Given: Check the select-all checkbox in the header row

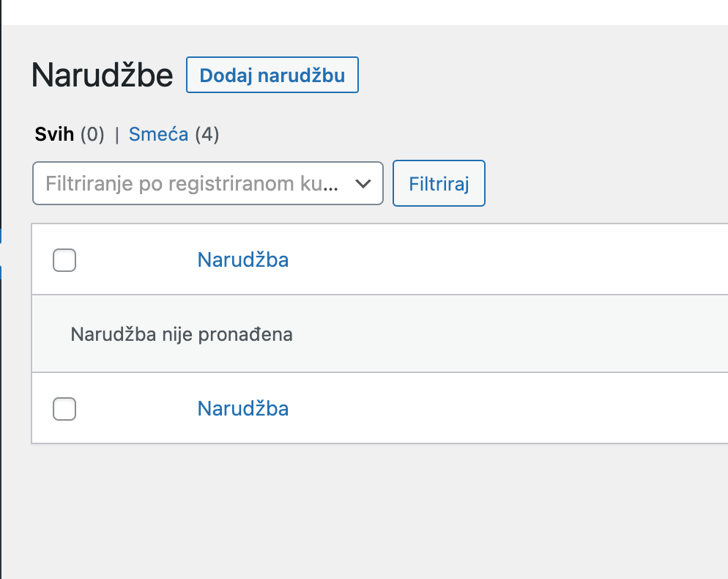Looking at the screenshot, I should pos(64,260).
